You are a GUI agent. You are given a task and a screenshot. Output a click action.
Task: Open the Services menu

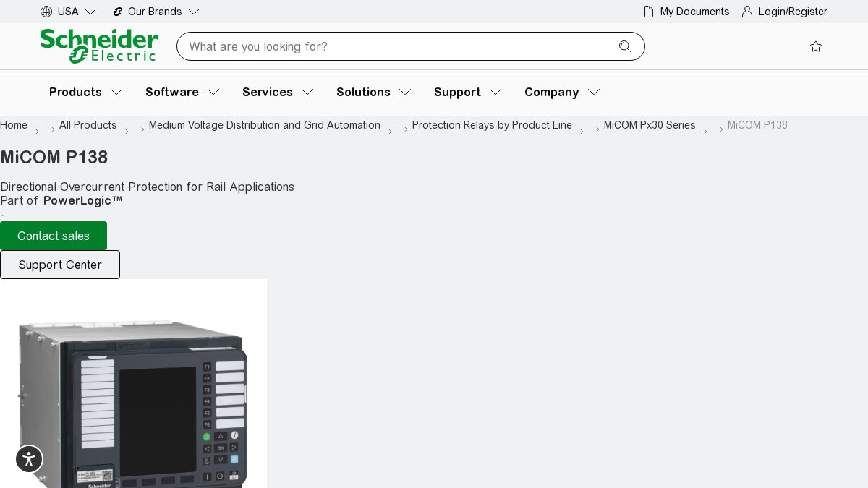pyautogui.click(x=268, y=92)
